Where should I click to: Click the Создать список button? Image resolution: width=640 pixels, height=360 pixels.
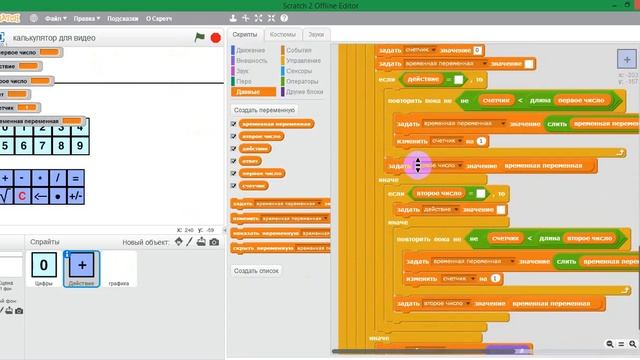point(256,271)
